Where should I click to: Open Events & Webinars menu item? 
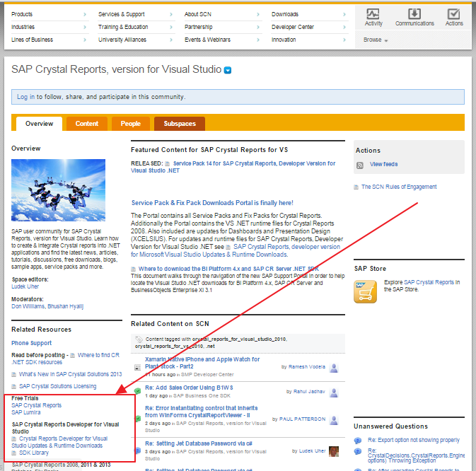pos(207,40)
